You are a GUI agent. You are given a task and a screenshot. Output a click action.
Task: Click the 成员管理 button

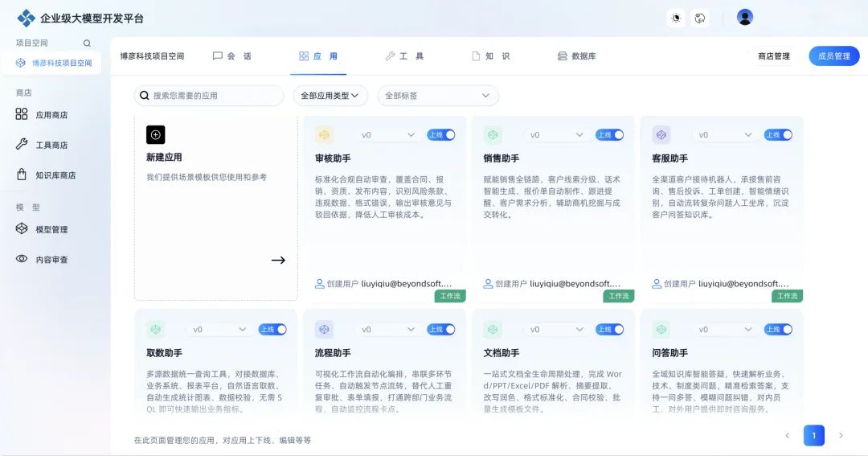(834, 56)
